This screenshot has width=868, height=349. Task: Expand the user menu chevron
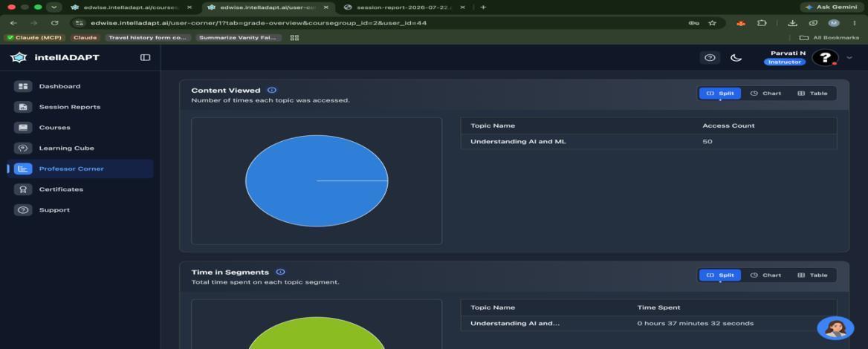849,57
